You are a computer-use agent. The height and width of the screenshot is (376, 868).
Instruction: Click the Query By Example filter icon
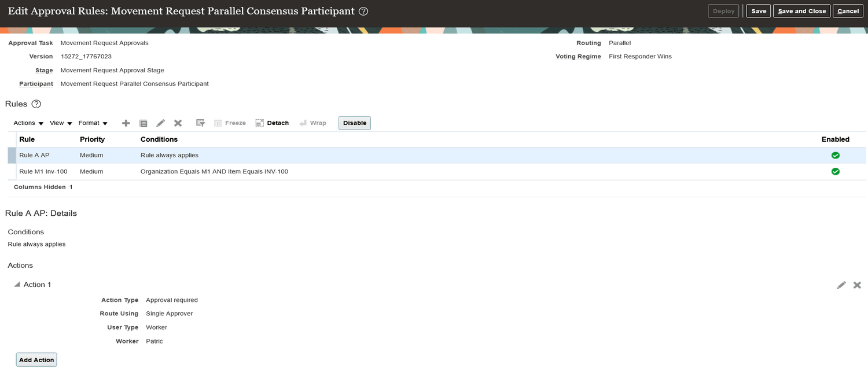coord(201,123)
